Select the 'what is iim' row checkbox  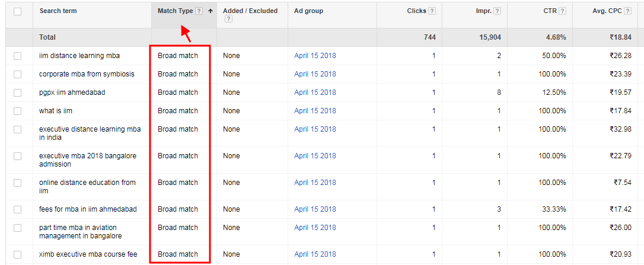click(x=17, y=111)
